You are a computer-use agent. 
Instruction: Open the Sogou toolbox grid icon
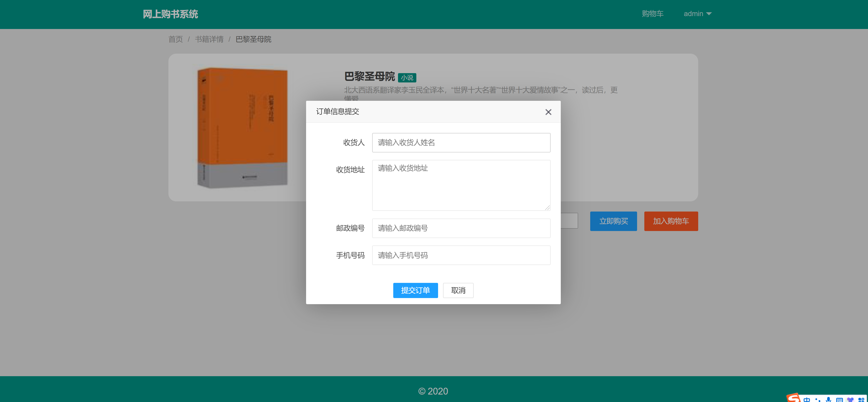(861, 400)
